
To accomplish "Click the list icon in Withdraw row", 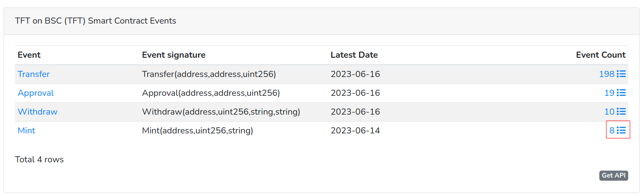I will pos(621,112).
